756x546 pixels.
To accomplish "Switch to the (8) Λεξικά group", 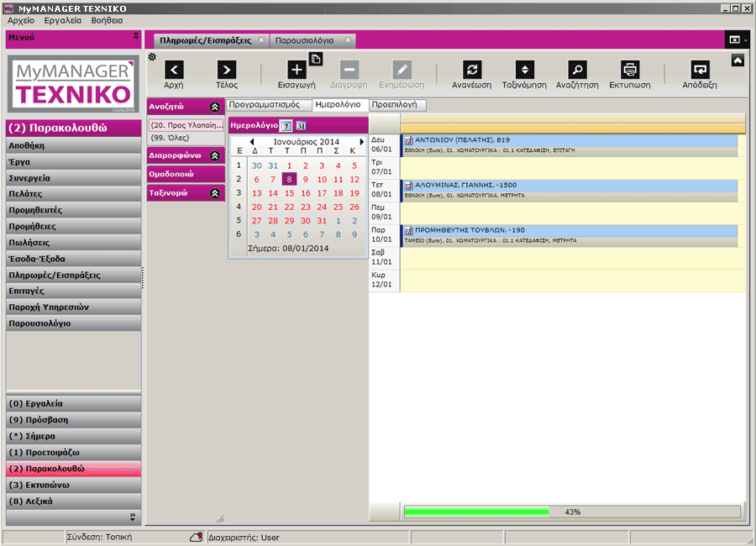I will (74, 501).
